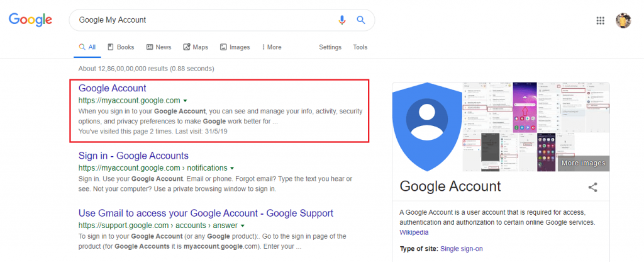Expand the arrow next to myaccount.google.com URL
Image resolution: width=644 pixels, height=262 pixels.
click(186, 100)
